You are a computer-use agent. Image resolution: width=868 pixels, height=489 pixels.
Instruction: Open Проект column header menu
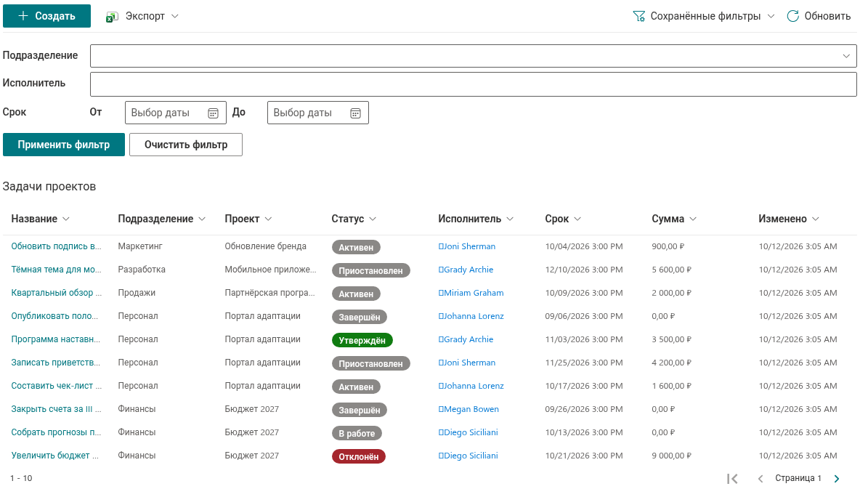248,219
